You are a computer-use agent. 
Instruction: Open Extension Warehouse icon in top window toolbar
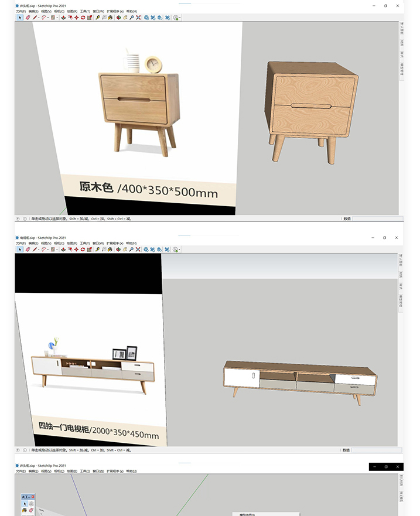[153, 18]
